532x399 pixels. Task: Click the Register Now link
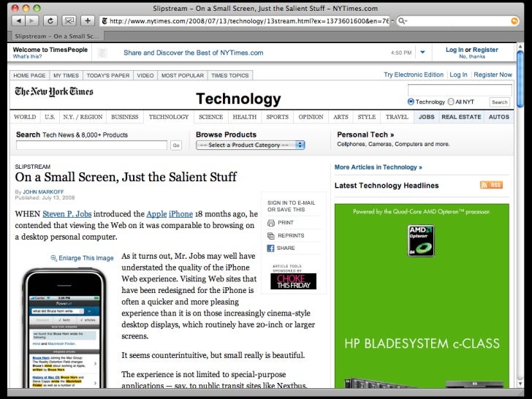pos(493,75)
